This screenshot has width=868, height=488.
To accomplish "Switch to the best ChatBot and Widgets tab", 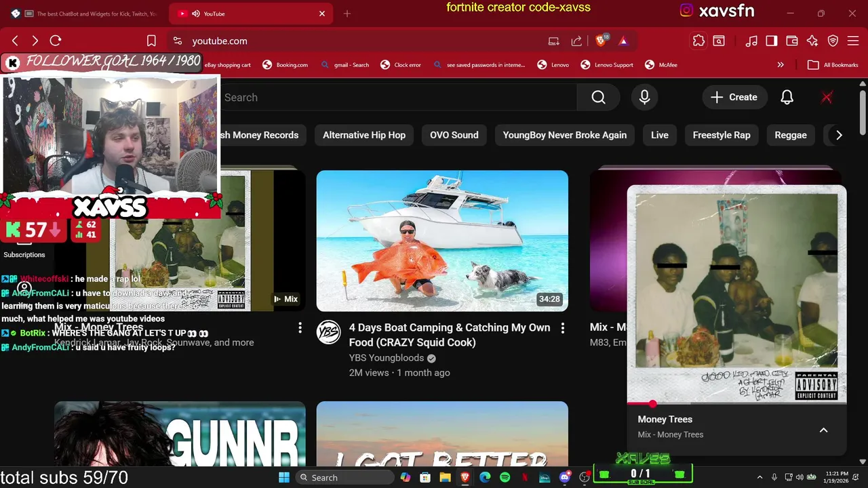I will [x=85, y=14].
